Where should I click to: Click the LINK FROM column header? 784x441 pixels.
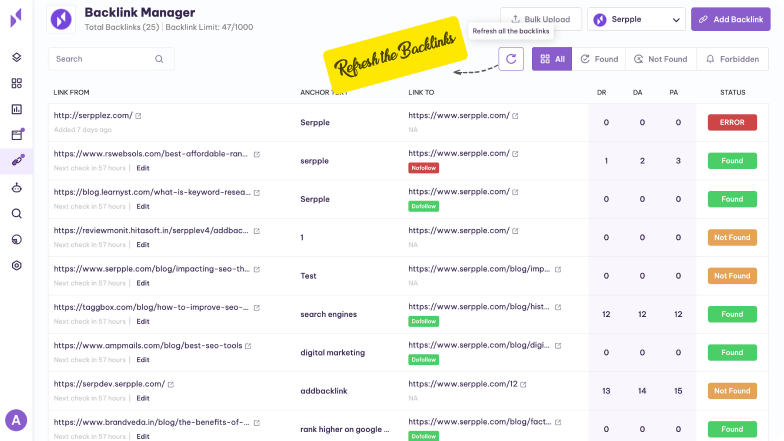[72, 92]
